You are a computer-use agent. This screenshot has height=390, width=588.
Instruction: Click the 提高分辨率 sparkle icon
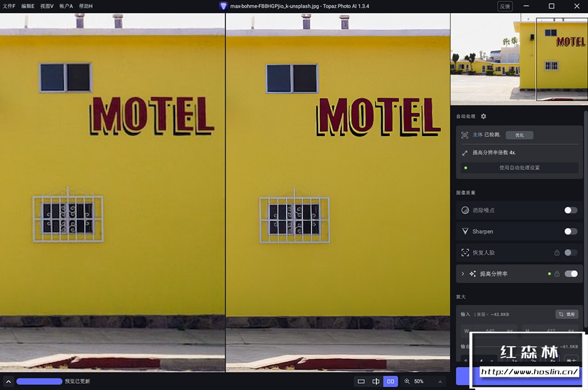point(473,274)
